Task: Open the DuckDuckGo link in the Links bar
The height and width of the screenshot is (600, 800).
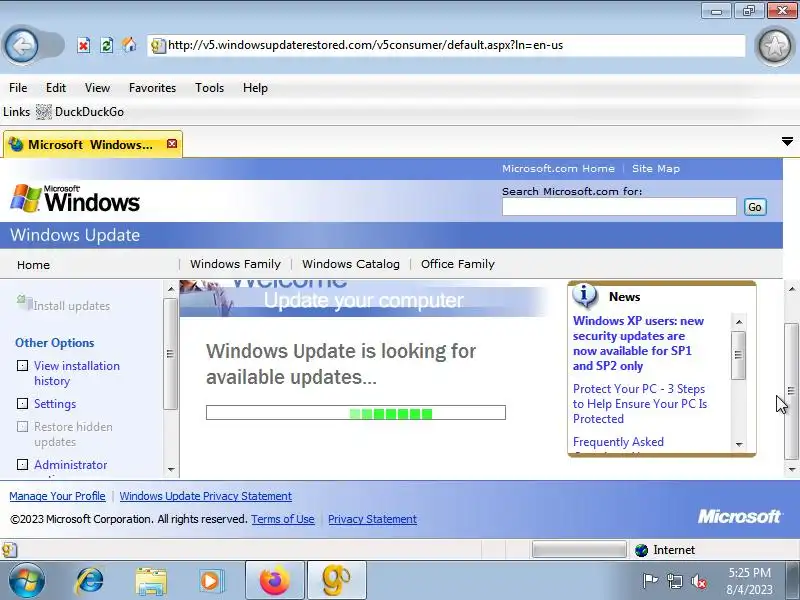Action: (80, 112)
